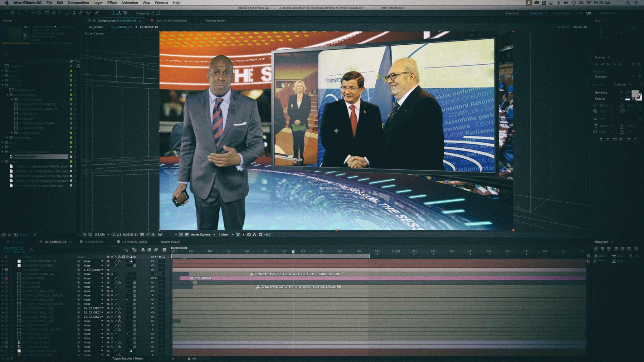
Task: Click the foreground color swatch in the Character panel
Action: click(x=635, y=94)
